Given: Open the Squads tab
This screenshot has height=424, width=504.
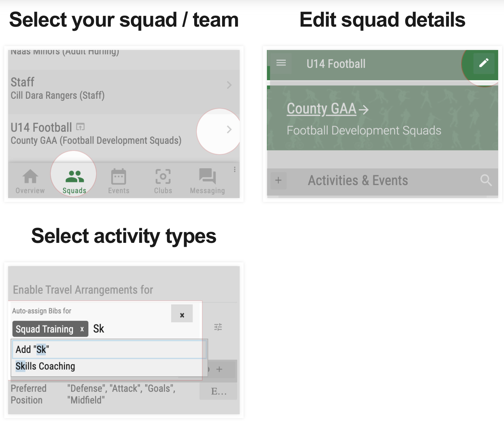Looking at the screenshot, I should tap(74, 181).
